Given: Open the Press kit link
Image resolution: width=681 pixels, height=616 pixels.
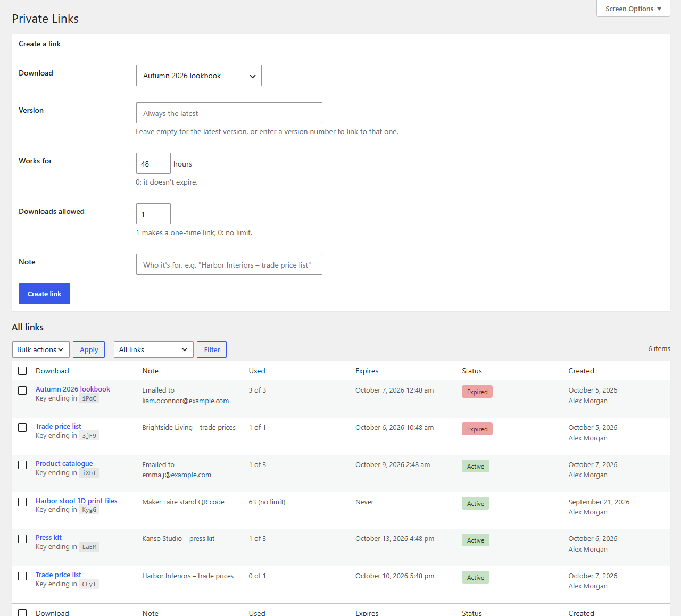Looking at the screenshot, I should (48, 537).
